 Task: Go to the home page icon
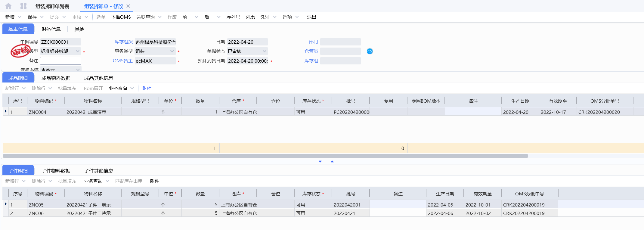(8, 6)
